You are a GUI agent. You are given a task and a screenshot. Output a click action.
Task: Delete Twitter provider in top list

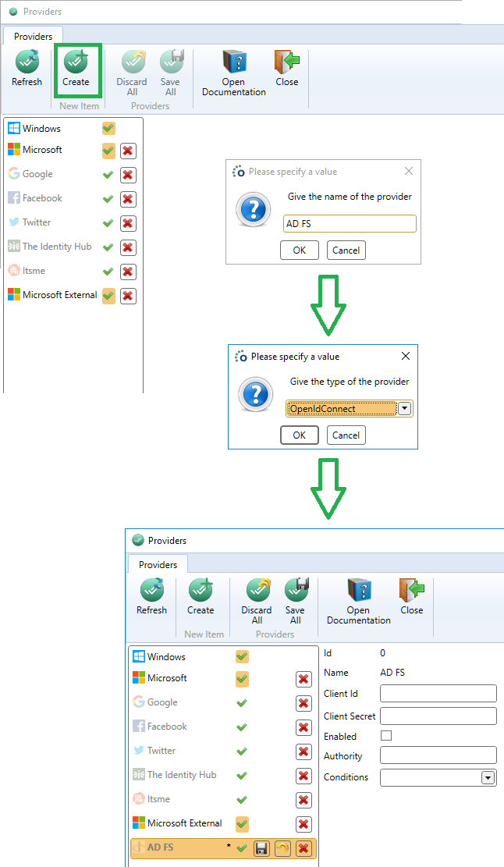[x=128, y=223]
